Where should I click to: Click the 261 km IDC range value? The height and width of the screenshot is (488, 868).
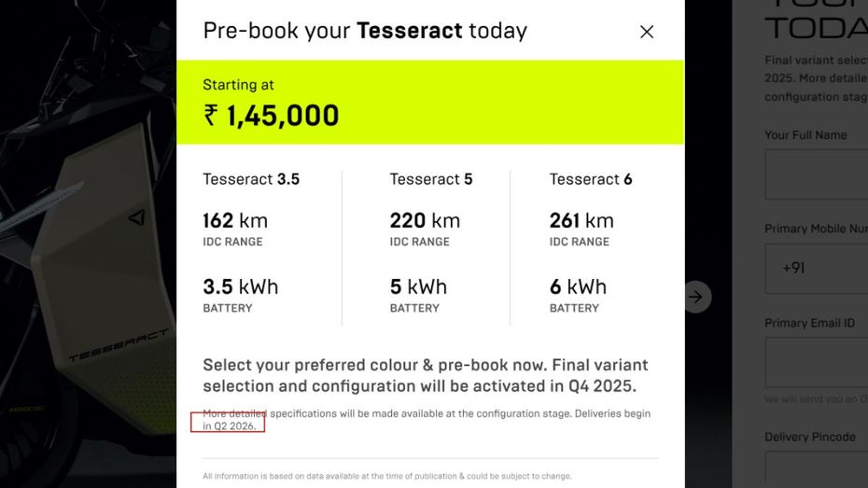tap(581, 221)
